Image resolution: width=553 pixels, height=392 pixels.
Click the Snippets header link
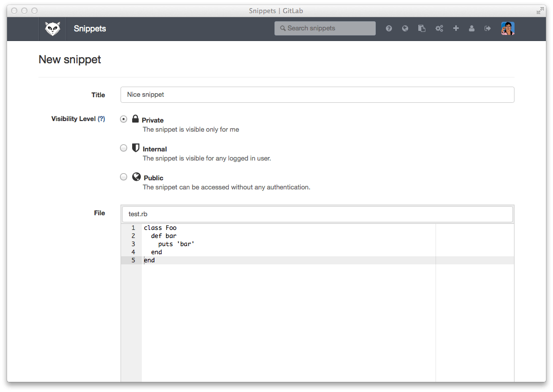90,29
